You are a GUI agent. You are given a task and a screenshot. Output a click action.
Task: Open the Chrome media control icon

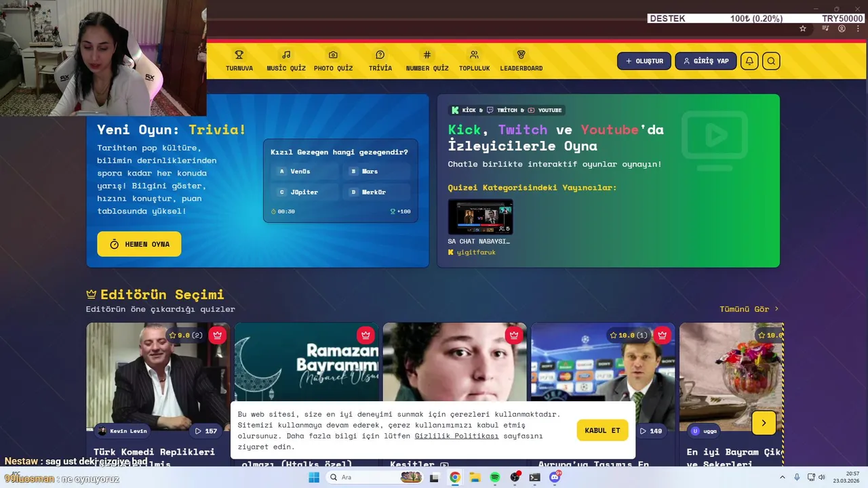825,28
